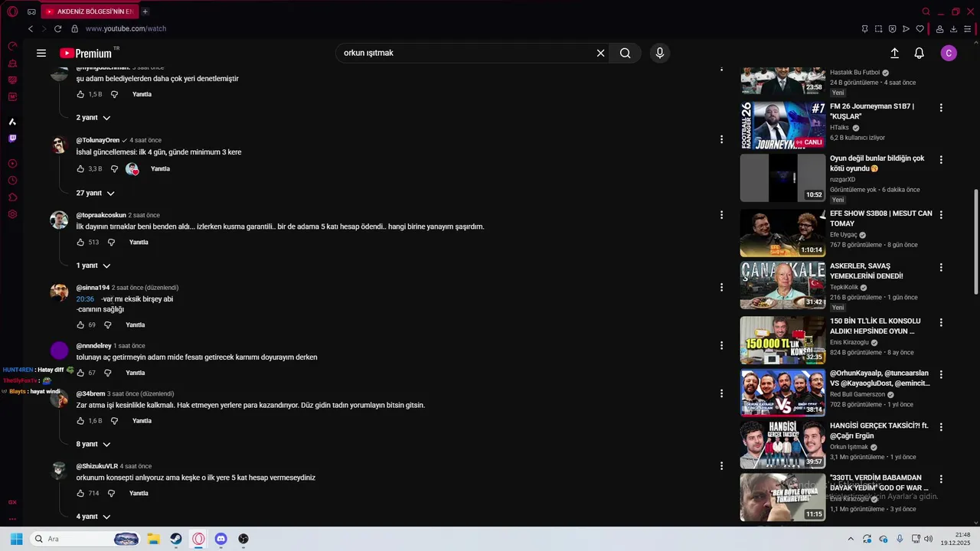Go back with browser back arrow
980x551 pixels.
point(31,28)
